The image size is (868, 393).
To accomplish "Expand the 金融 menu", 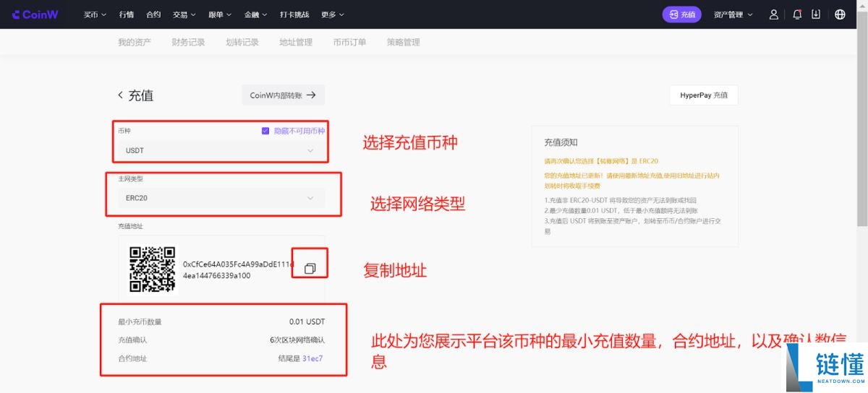I will coord(256,14).
